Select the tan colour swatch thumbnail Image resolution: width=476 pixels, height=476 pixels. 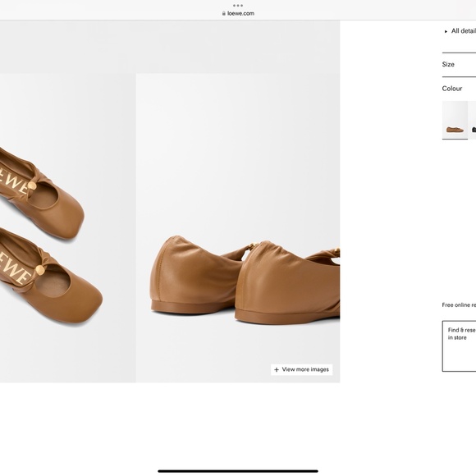(455, 120)
